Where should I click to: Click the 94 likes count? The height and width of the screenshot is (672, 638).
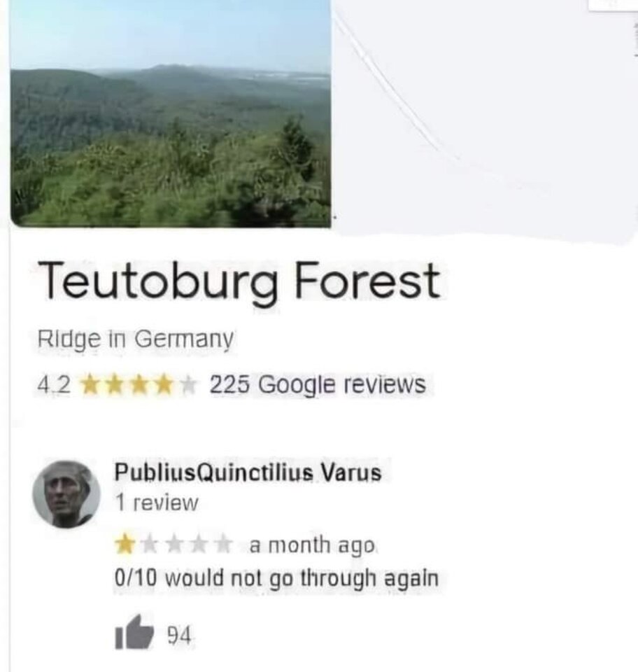[178, 635]
